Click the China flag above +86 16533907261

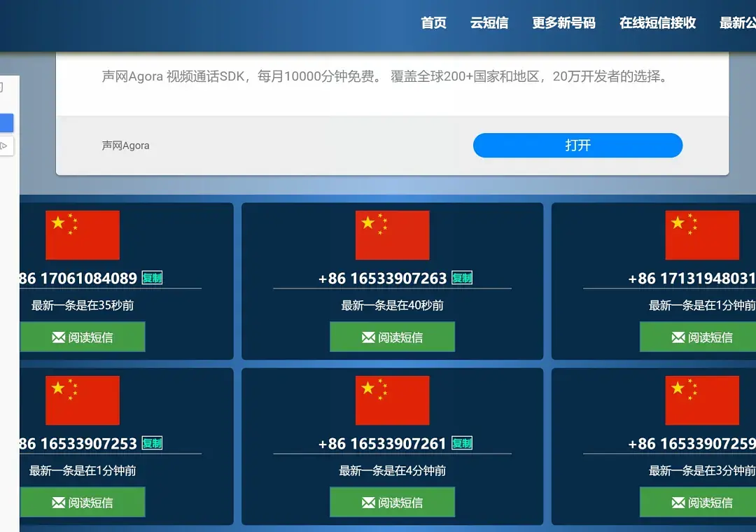393,400
